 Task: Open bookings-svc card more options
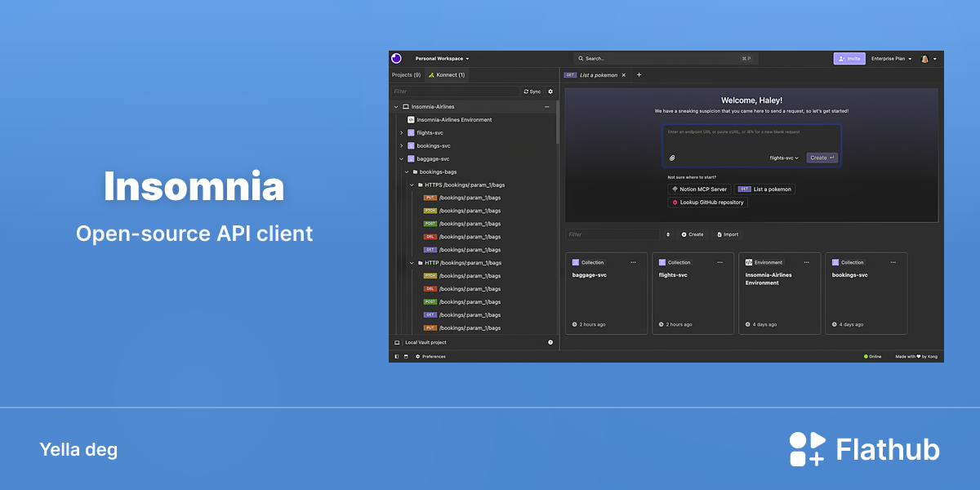tap(893, 263)
